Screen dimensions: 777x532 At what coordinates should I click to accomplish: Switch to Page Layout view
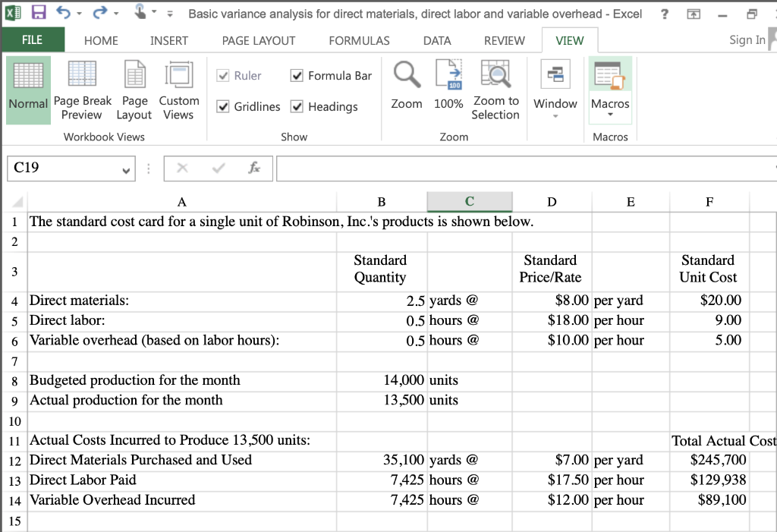tap(134, 90)
